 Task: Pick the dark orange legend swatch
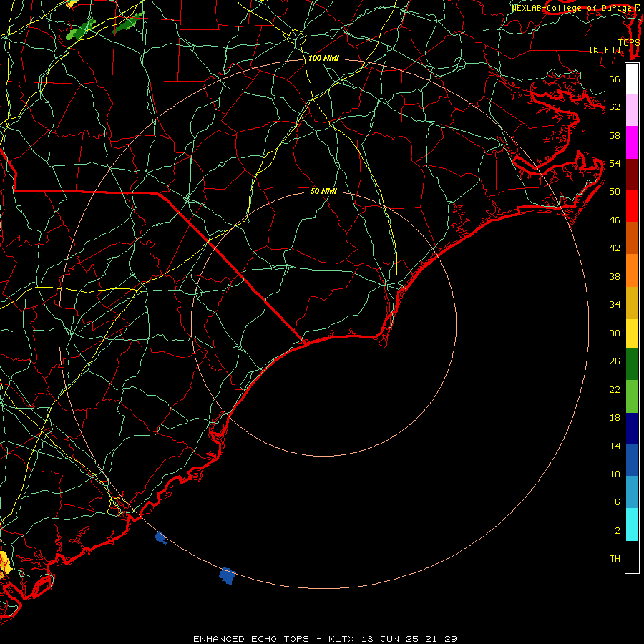[632, 238]
